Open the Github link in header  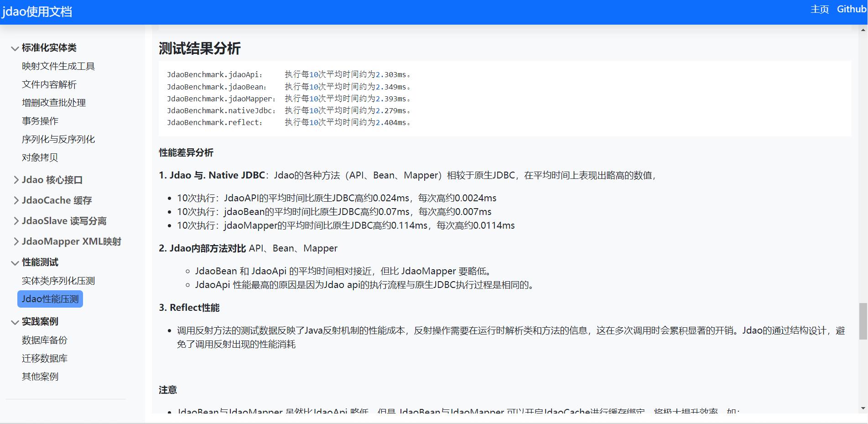[851, 9]
